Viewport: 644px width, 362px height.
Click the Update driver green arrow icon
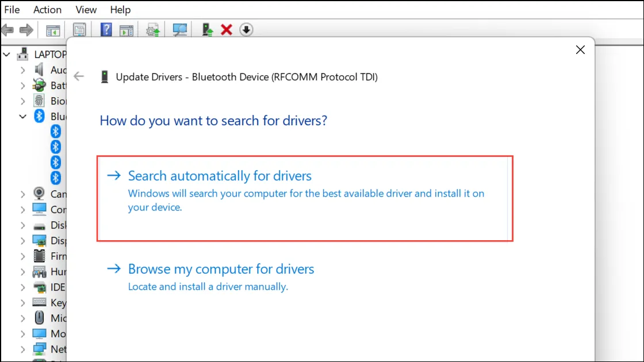[x=207, y=30]
